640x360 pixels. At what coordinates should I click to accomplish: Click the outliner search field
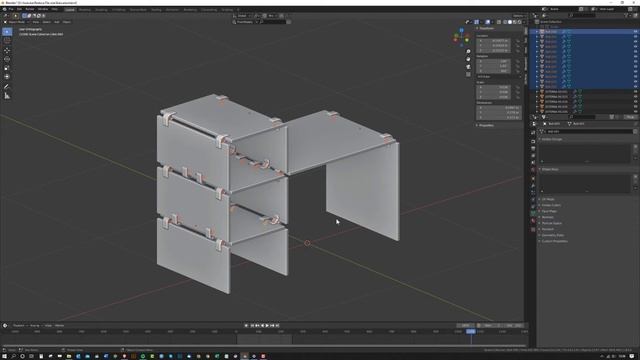[x=583, y=16]
